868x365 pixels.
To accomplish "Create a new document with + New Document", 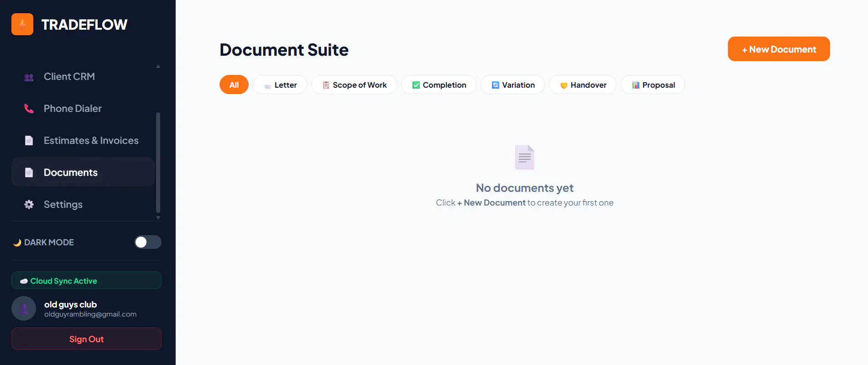I will (x=779, y=49).
